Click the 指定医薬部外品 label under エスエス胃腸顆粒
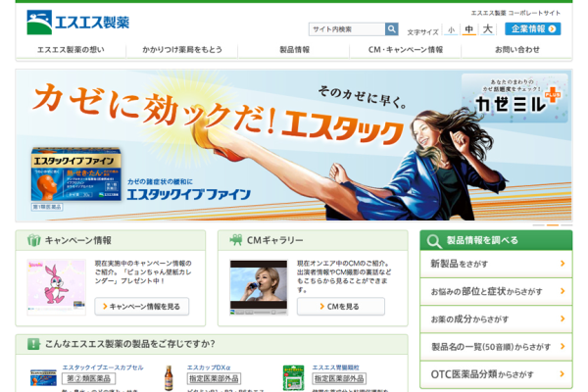Screen dimensions: 588x392 [339, 379]
